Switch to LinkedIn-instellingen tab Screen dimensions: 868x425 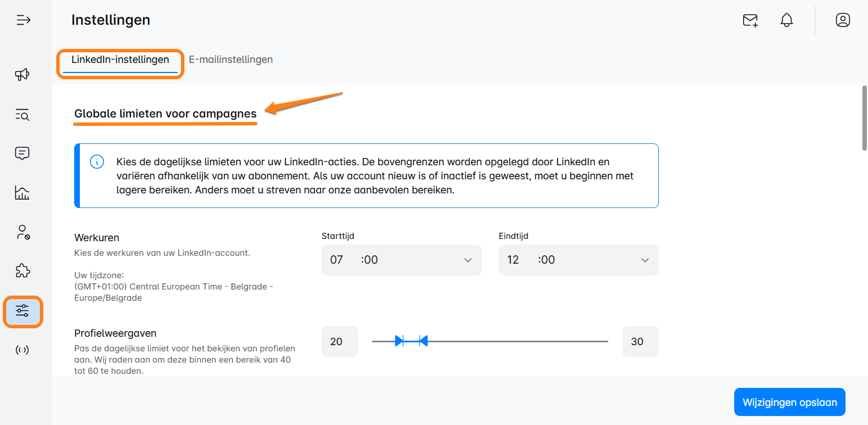coord(120,60)
